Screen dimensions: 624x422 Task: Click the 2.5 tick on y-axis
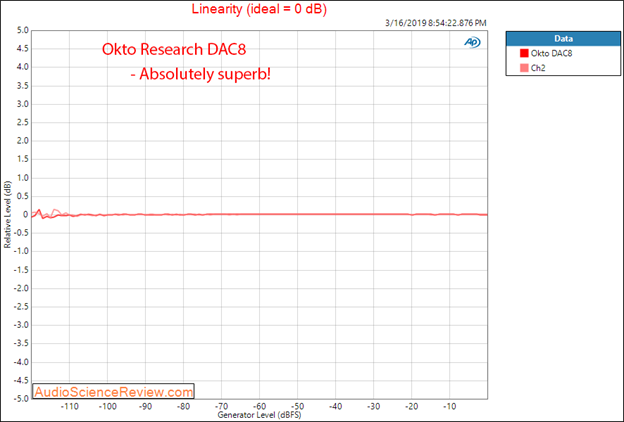[x=23, y=123]
